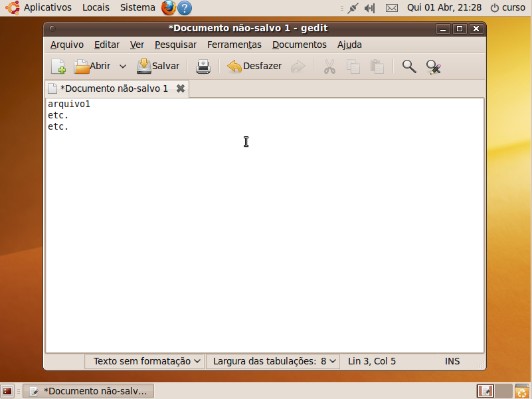The width and height of the screenshot is (532, 399).
Task: Open the Arquivo menu
Action: coord(67,45)
